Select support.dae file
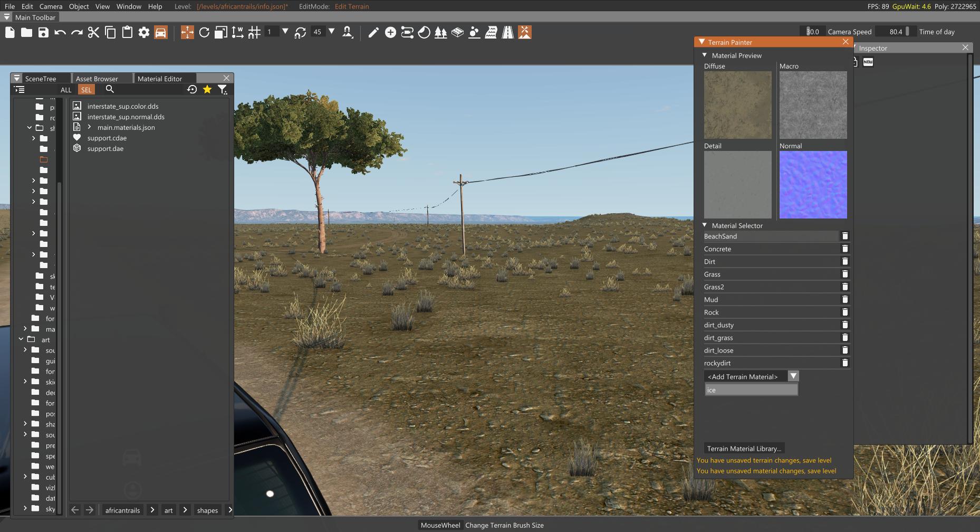980x532 pixels. pyautogui.click(x=105, y=148)
